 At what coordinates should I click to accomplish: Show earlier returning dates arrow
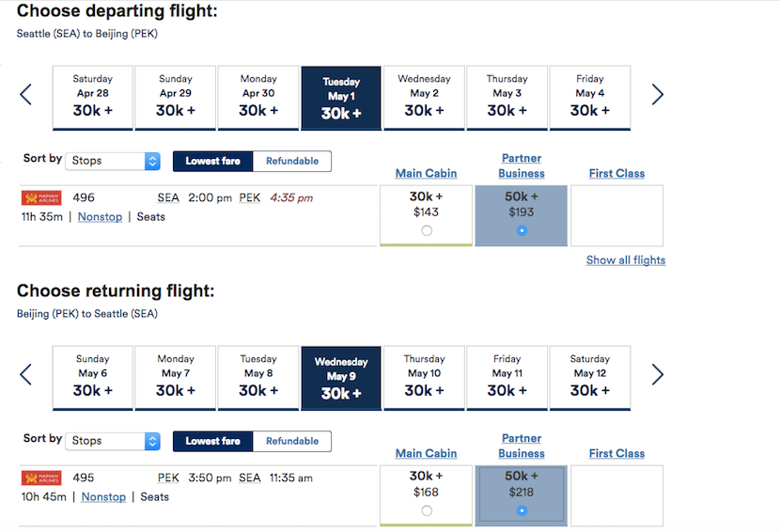coord(25,375)
